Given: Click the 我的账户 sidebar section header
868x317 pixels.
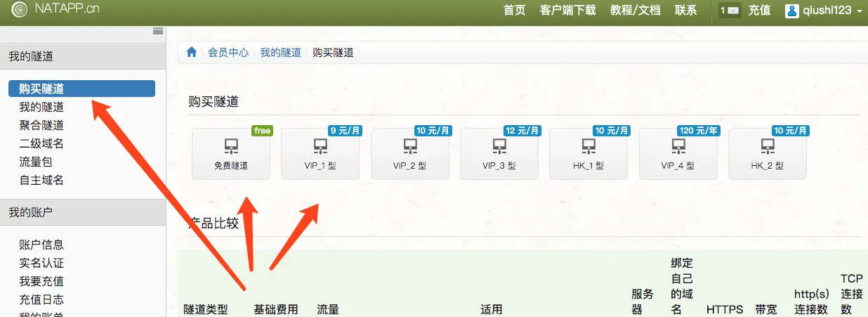Looking at the screenshot, I should 83,212.
